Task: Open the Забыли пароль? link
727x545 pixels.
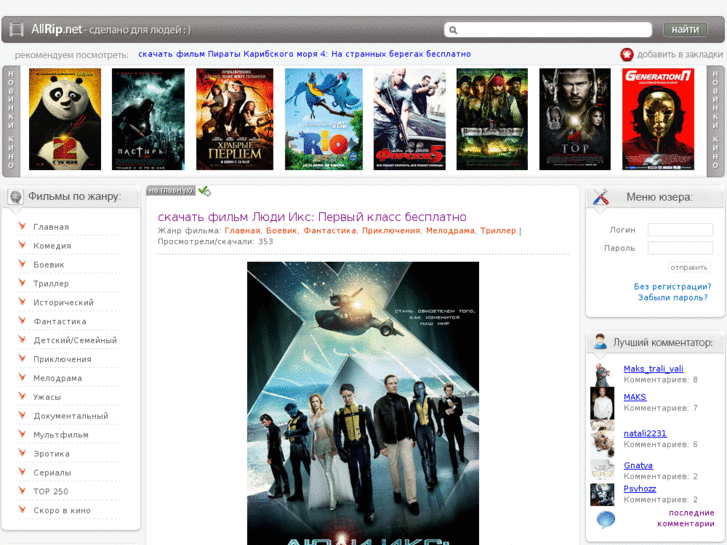Action: [x=673, y=298]
